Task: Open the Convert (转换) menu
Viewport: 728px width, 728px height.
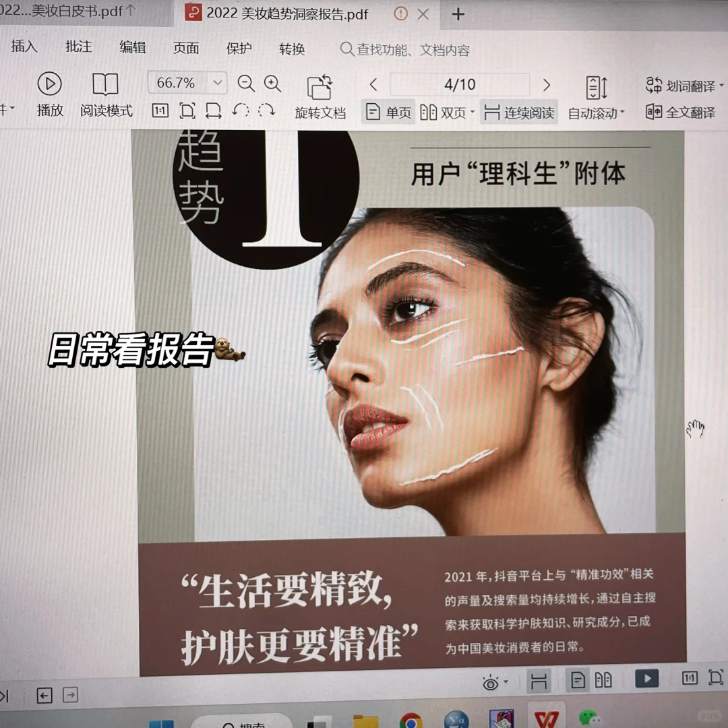Action: (x=292, y=49)
